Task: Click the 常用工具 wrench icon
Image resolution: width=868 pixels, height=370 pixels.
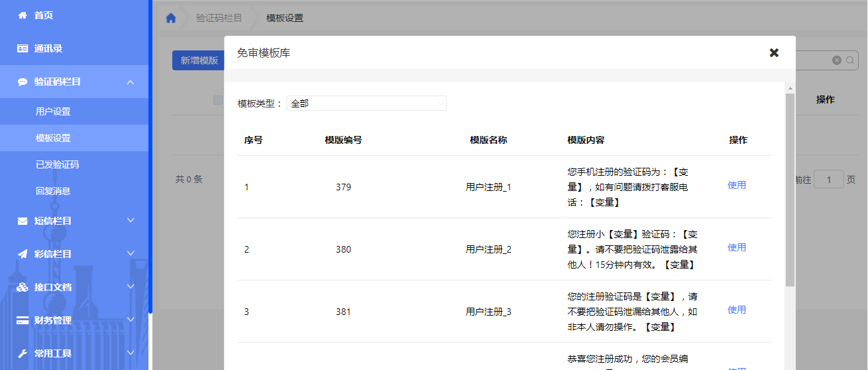Action: point(23,353)
